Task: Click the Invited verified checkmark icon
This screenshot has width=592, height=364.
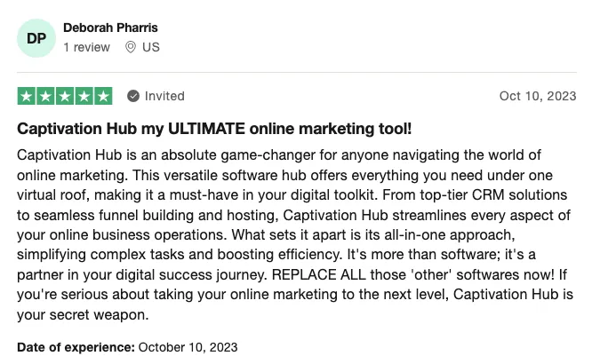Action: 133,96
